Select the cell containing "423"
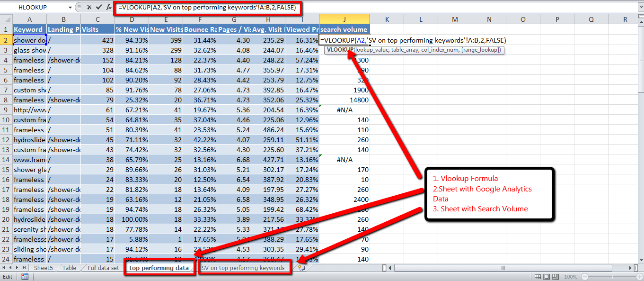This screenshot has width=644, height=281. coord(97,40)
